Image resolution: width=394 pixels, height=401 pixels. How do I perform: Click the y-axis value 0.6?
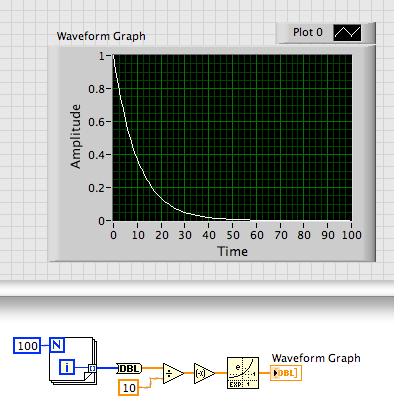tap(96, 122)
